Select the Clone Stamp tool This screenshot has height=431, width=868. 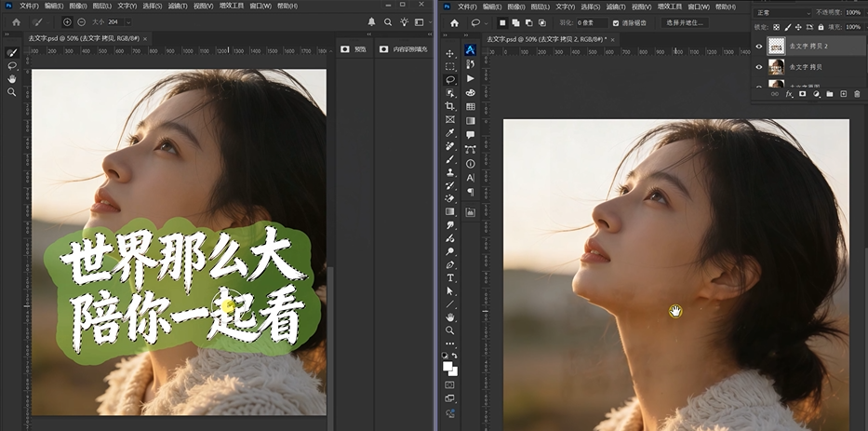tap(450, 172)
